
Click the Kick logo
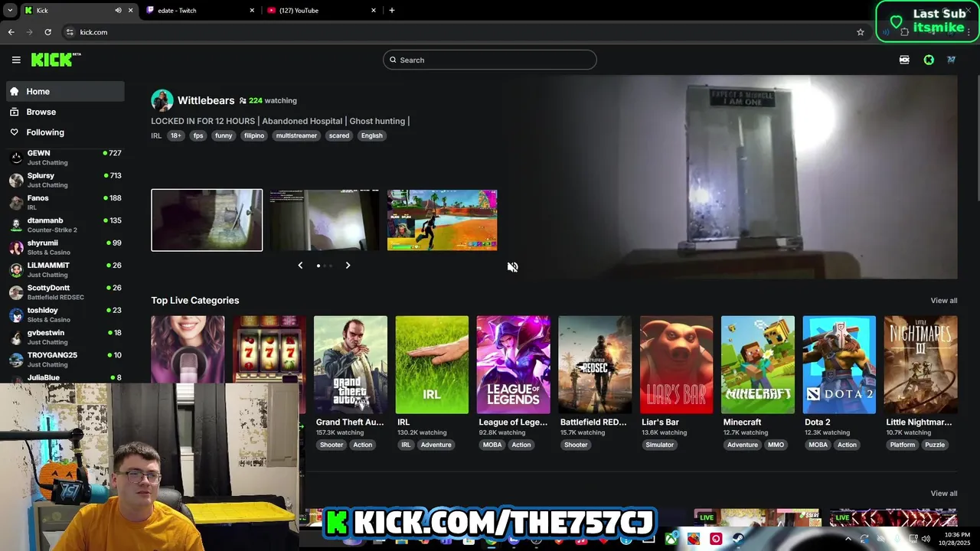tap(56, 60)
